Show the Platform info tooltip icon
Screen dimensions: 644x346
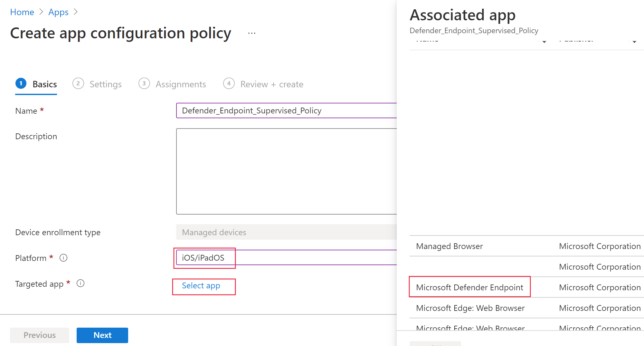63,258
